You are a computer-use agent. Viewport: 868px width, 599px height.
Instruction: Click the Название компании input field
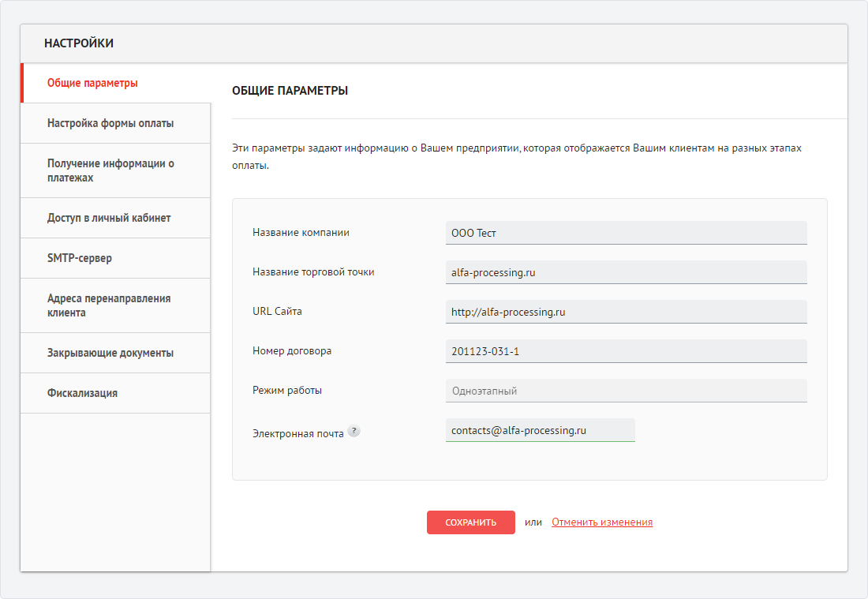[626, 233]
